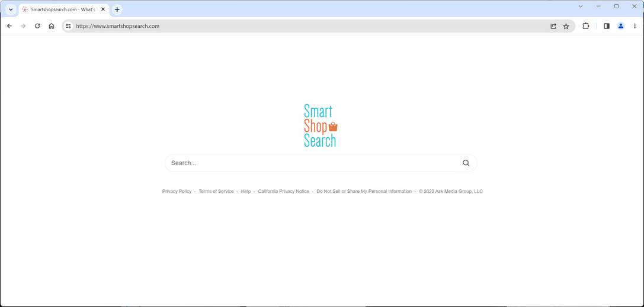644x307 pixels.
Task: Bookmark this page with the star icon
Action: tap(566, 26)
